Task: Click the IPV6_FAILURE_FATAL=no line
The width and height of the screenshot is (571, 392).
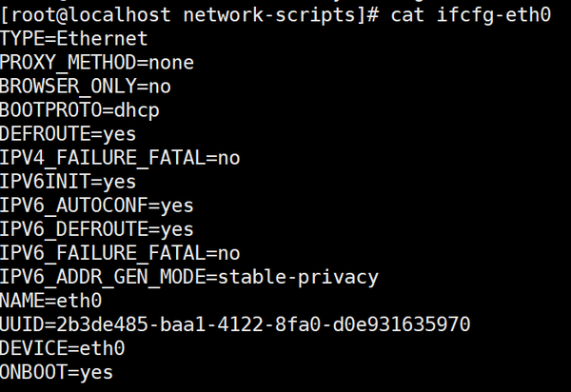Action: tap(120, 253)
